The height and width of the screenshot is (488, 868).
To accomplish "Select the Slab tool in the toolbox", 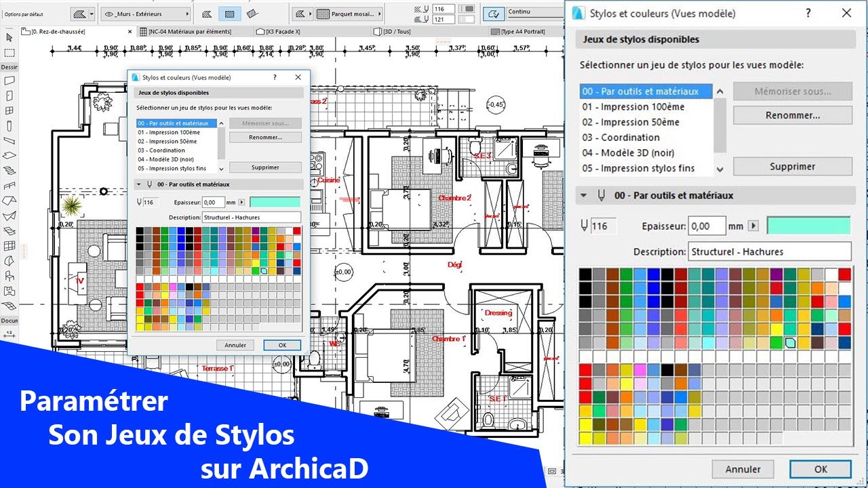I will click(9, 156).
